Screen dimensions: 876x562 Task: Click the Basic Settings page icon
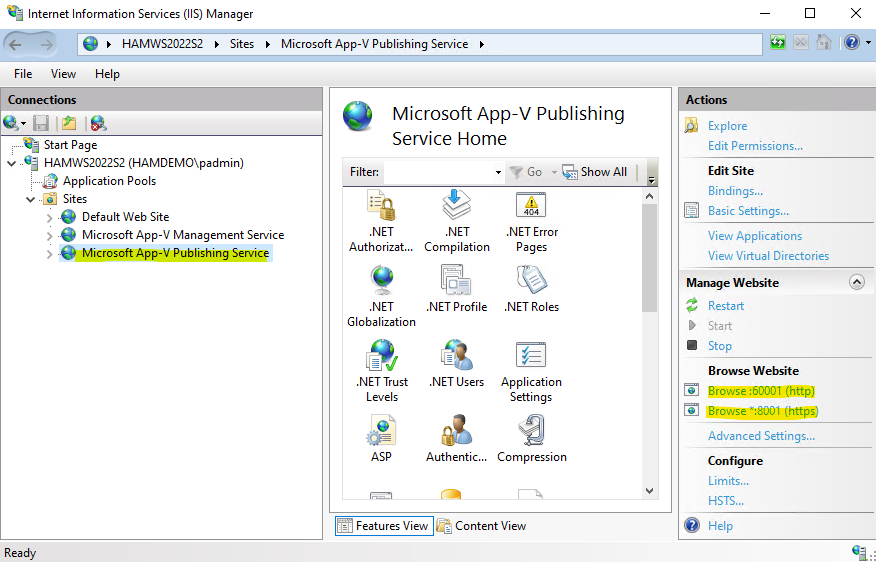click(692, 211)
